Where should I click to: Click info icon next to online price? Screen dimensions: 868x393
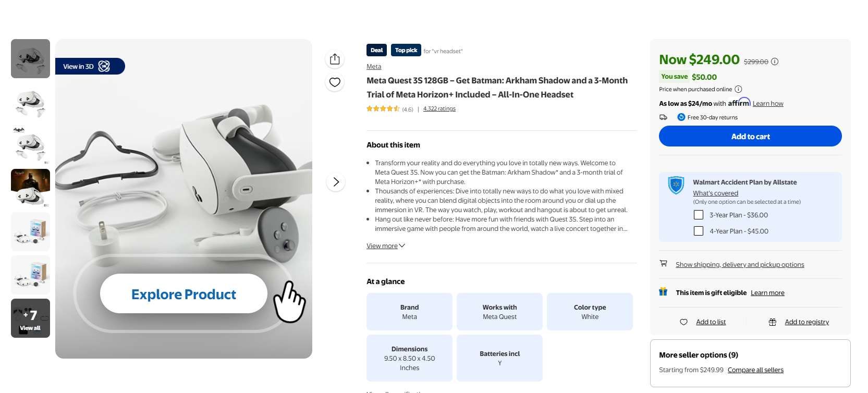click(738, 89)
